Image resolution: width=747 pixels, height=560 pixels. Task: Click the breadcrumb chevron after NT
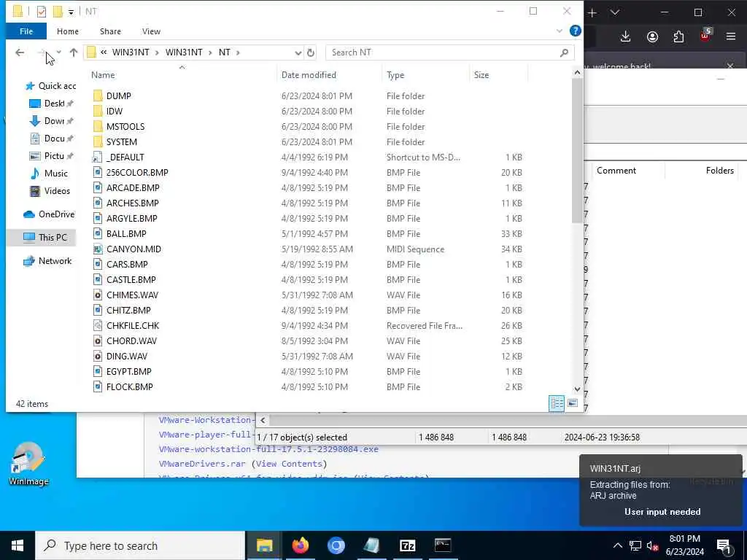[x=238, y=52]
